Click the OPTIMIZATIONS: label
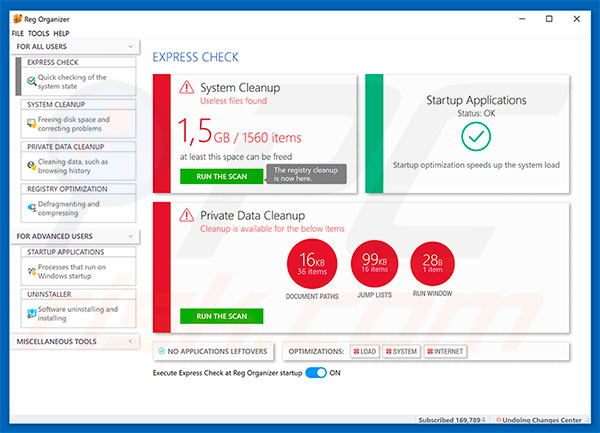The height and width of the screenshot is (433, 600). (x=316, y=351)
